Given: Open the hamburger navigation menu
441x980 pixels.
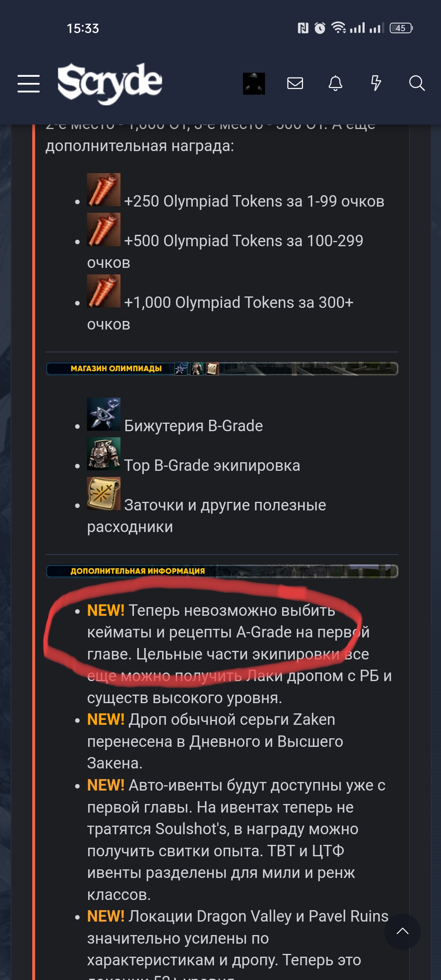Looking at the screenshot, I should pyautogui.click(x=29, y=84).
